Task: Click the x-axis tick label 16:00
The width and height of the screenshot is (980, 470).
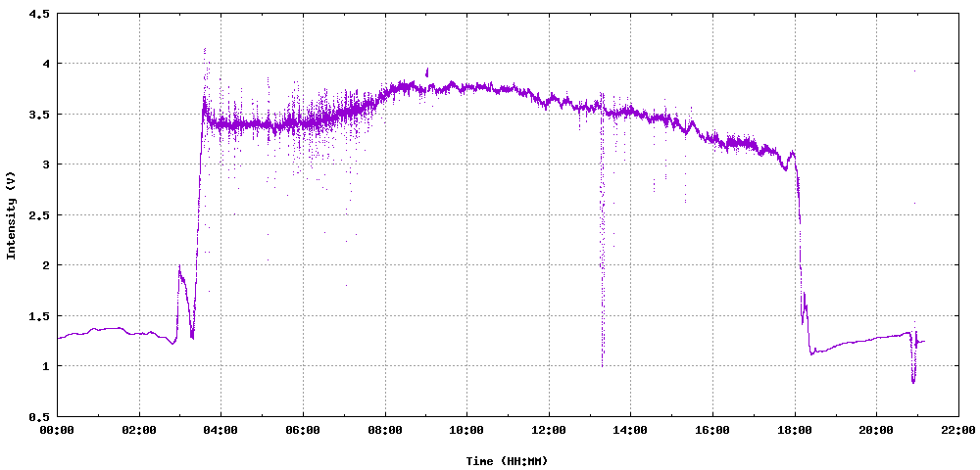Action: (712, 430)
